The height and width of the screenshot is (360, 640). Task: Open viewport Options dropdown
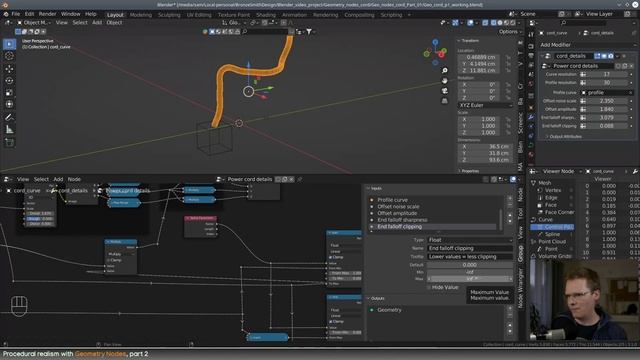(x=510, y=31)
